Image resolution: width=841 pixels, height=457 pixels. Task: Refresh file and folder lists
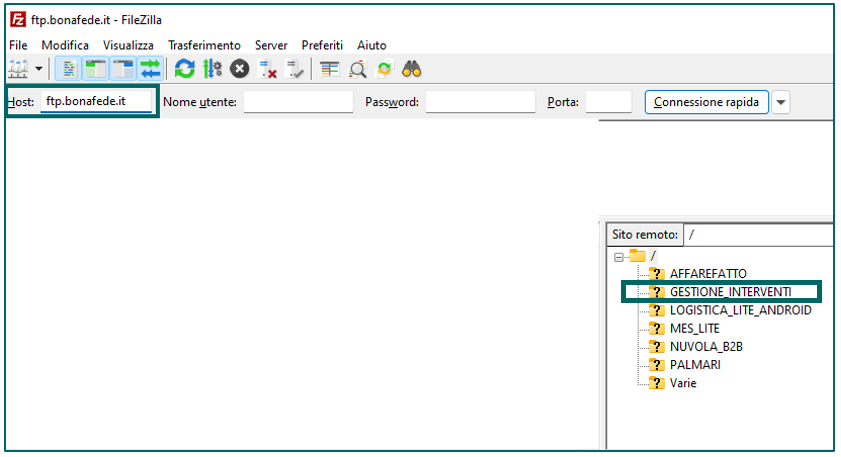[x=185, y=69]
